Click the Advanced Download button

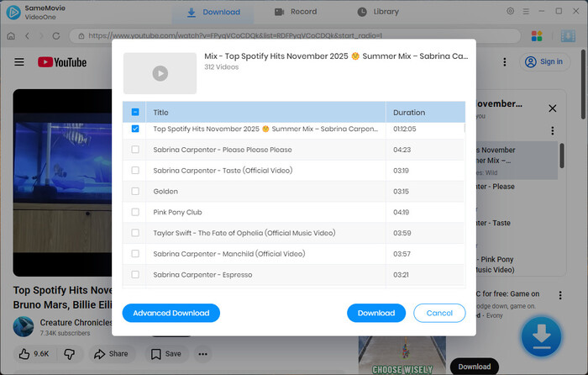tap(171, 313)
